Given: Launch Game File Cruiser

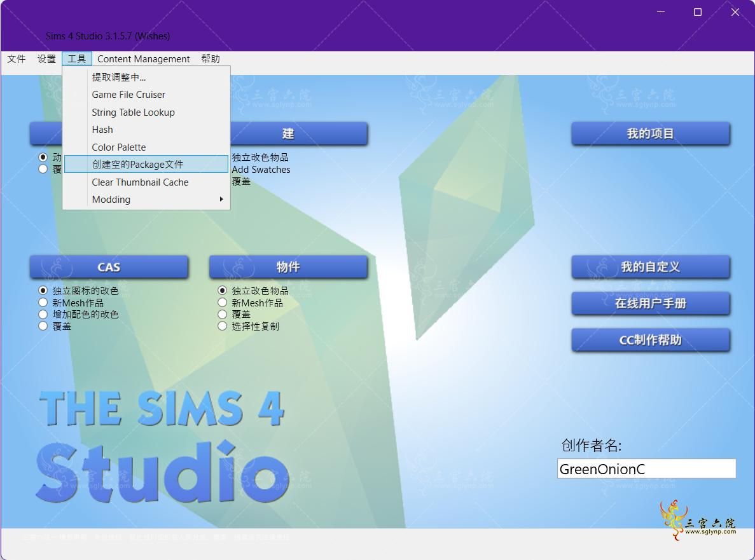Looking at the screenshot, I should pos(146,95).
